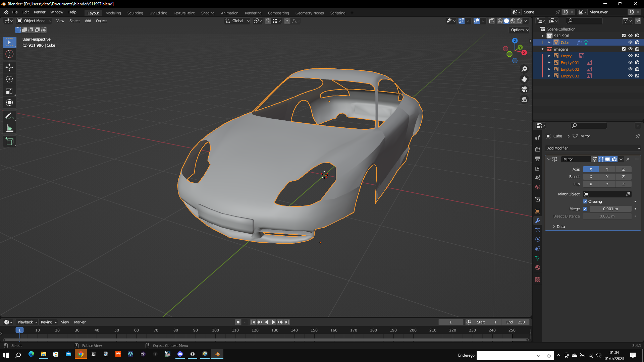Uncheck the Clipping checkbox
This screenshot has height=362, width=644.
585,201
